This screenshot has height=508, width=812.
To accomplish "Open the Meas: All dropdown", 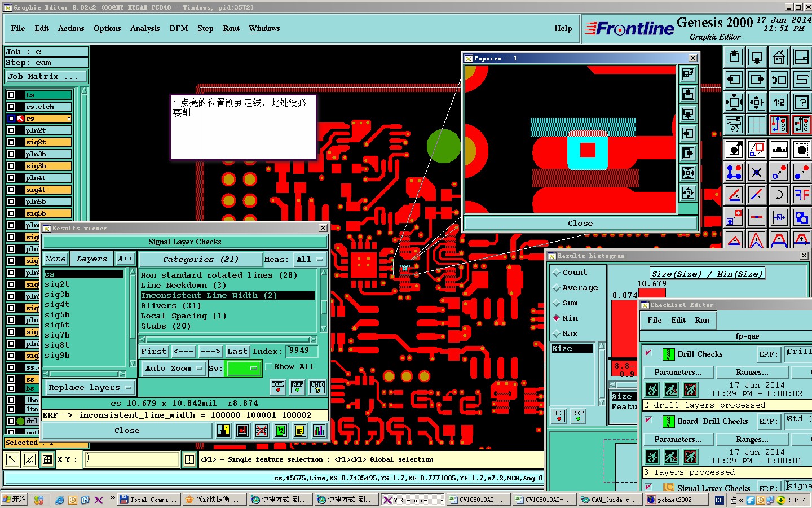I will click(310, 259).
